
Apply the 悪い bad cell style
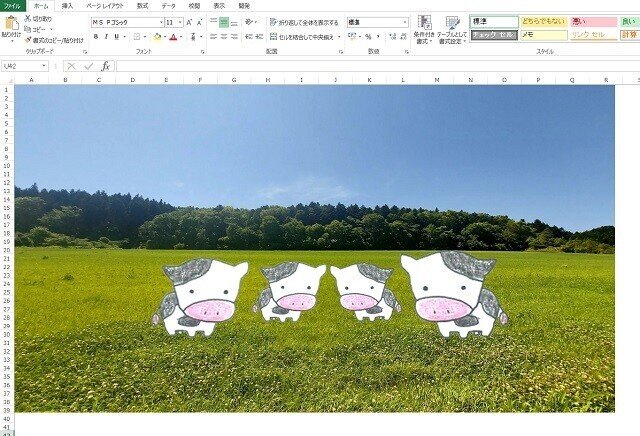tap(593, 22)
